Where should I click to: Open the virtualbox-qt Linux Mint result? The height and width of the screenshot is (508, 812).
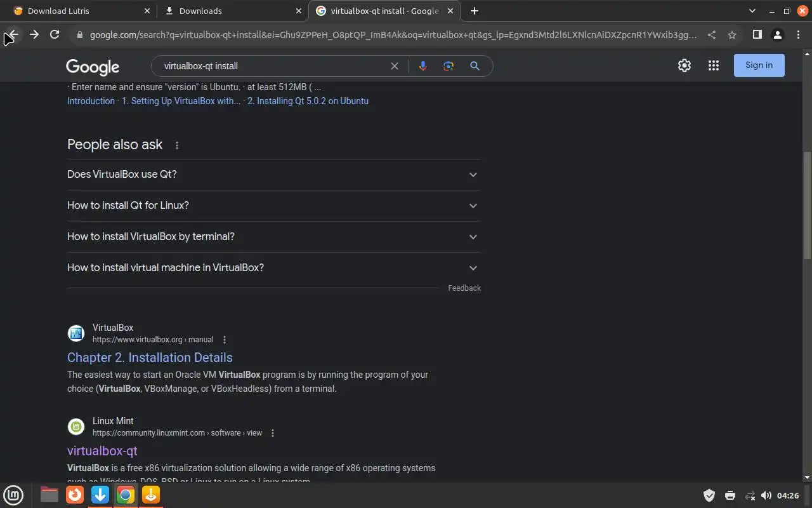102,451
